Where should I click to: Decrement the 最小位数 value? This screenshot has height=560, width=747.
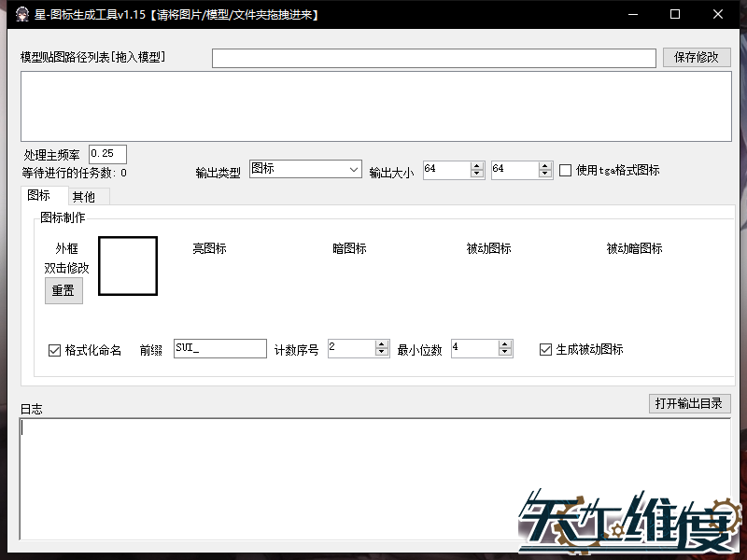point(505,353)
